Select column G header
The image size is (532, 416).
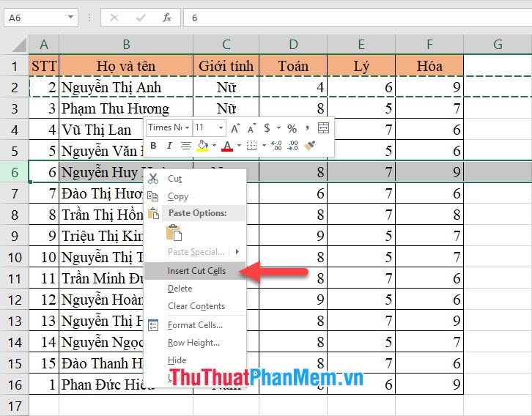coord(498,45)
